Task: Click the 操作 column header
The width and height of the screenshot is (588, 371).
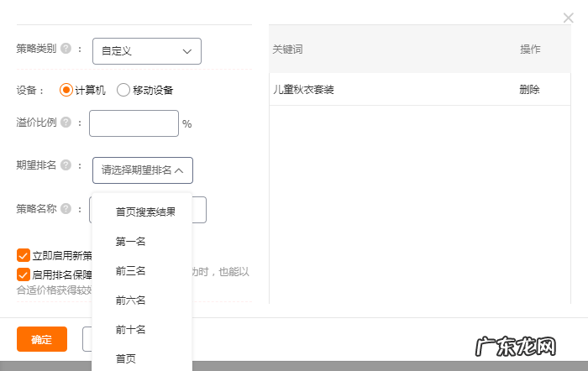Action: pos(530,49)
